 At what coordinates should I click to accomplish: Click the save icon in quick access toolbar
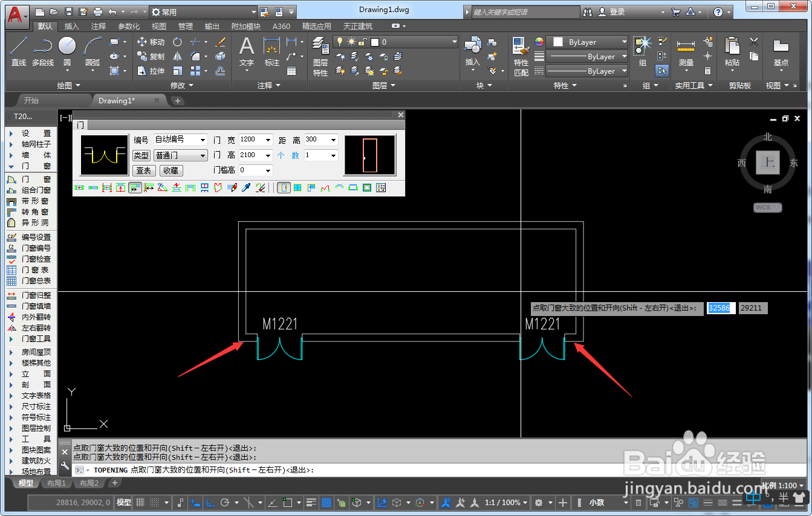pos(68,11)
